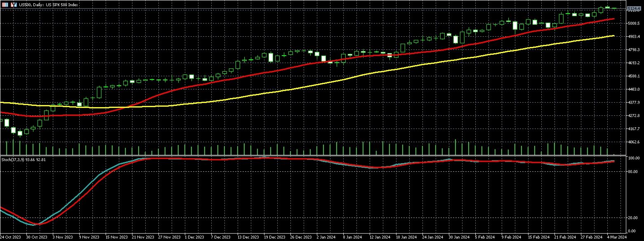This screenshot has width=644, height=241.
Task: Click the 4062.6 price axis label
Action: pyautogui.click(x=633, y=142)
